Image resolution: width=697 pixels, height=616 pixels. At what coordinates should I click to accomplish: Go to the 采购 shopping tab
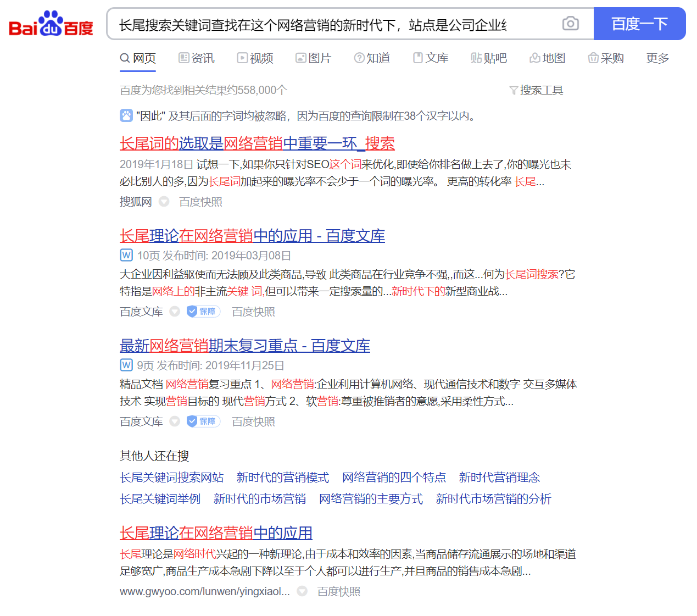[x=606, y=58]
